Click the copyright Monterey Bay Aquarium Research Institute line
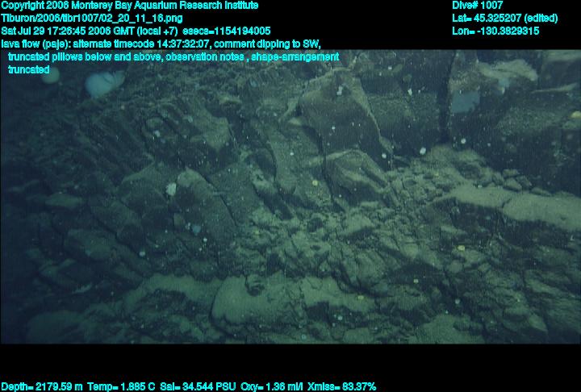The width and height of the screenshot is (581, 392). (x=130, y=6)
